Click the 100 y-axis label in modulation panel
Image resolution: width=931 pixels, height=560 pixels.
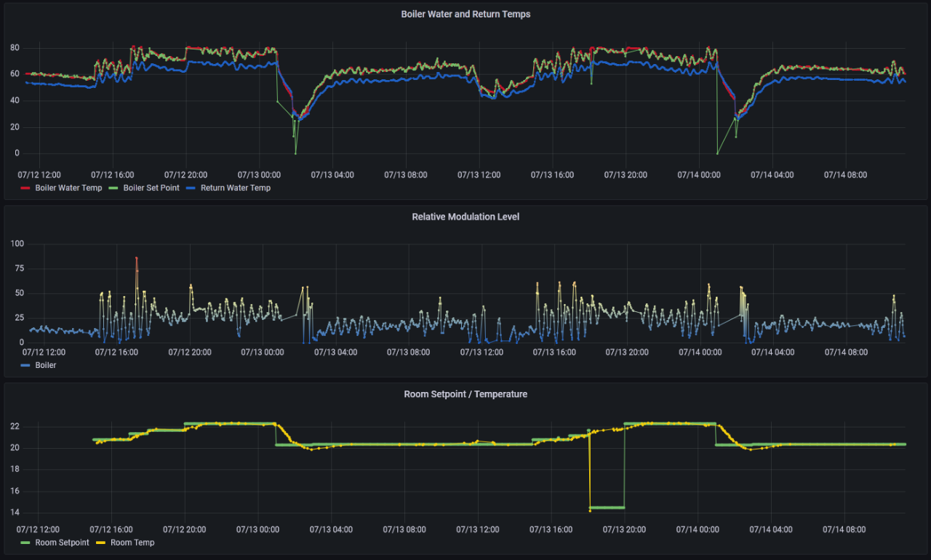coord(17,244)
